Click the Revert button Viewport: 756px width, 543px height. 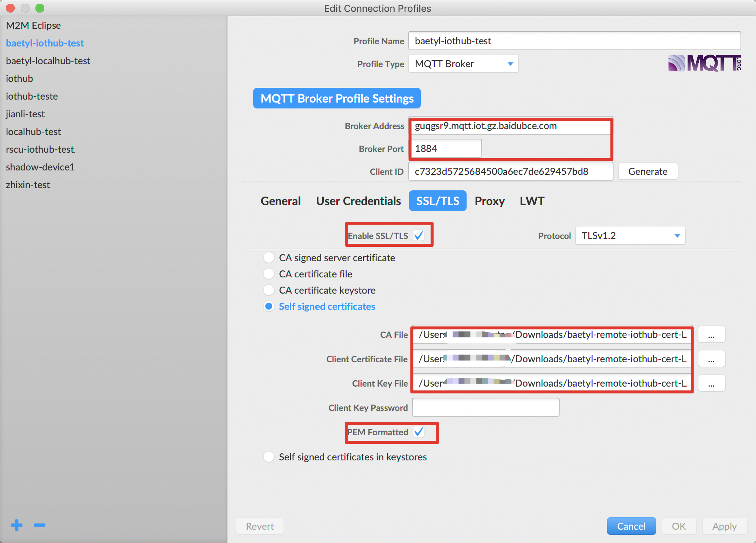coord(260,526)
